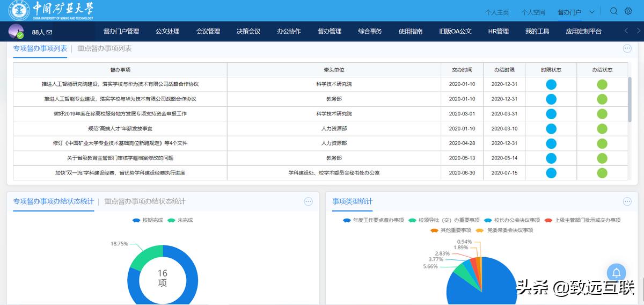Open more options for 专项督办事项办结状态统计 panel
This screenshot has width=644, height=305.
(x=309, y=201)
